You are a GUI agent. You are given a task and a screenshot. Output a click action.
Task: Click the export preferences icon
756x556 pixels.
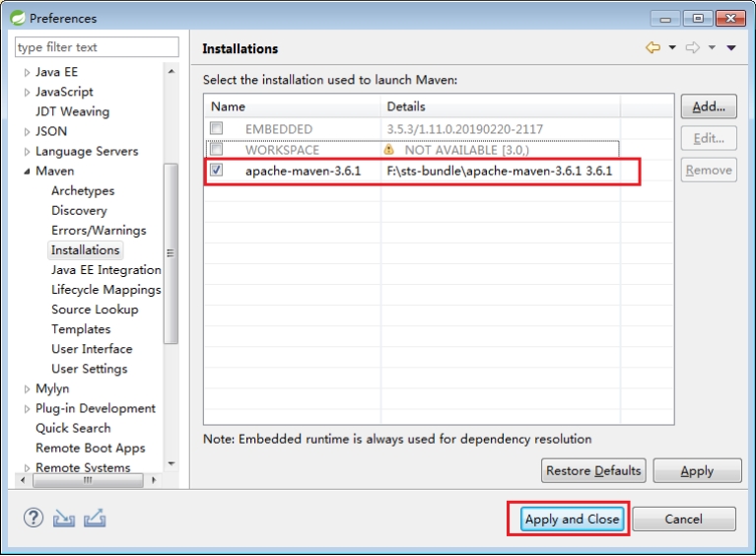(95, 518)
